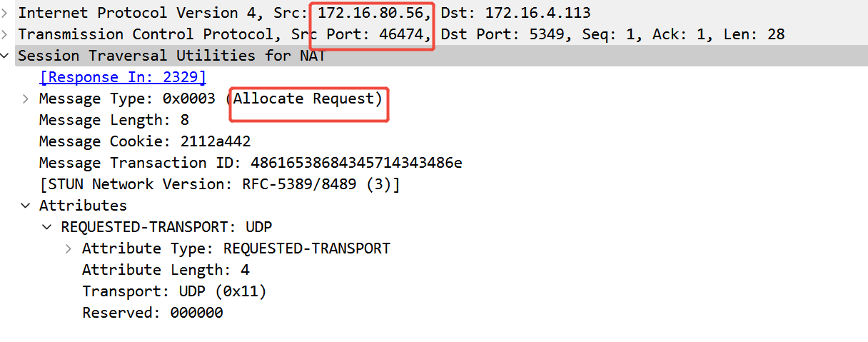The height and width of the screenshot is (342, 868).
Task: Select the Attribute Length: 4 row
Action: [x=166, y=270]
